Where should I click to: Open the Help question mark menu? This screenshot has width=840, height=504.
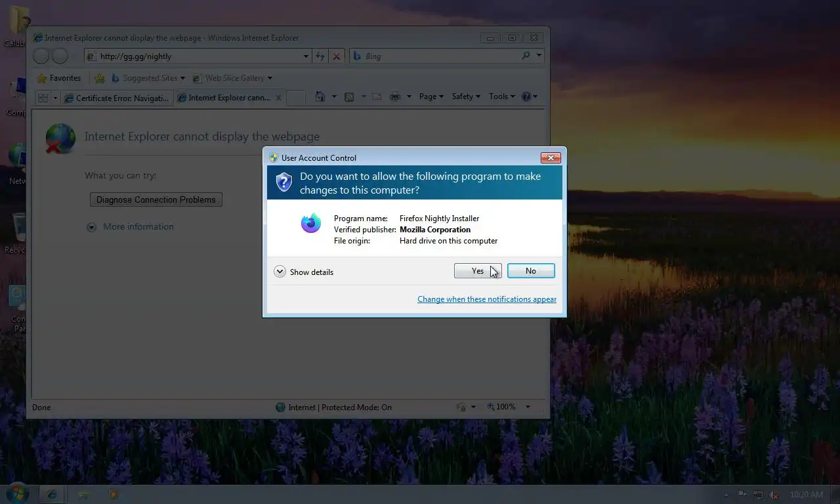(x=529, y=96)
